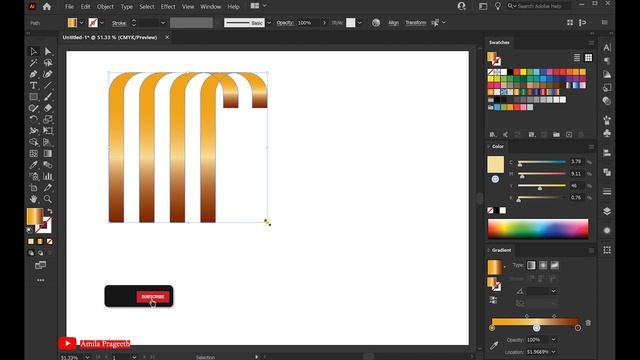
Task: Click the toolbar fill gradient swatch
Action: [35, 216]
